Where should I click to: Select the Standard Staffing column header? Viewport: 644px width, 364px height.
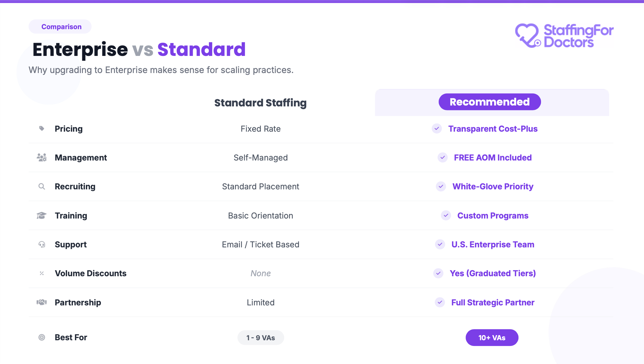point(260,103)
